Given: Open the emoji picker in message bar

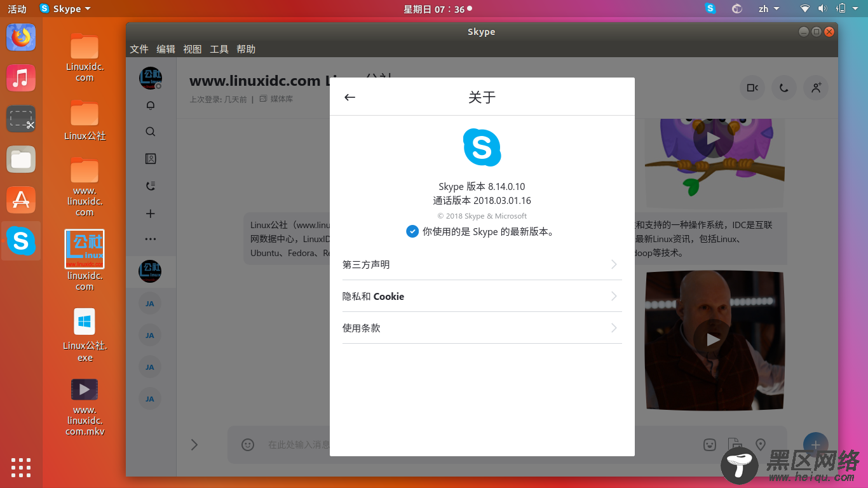Looking at the screenshot, I should (x=248, y=445).
